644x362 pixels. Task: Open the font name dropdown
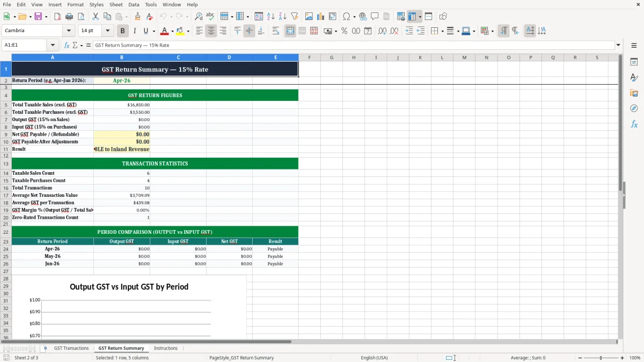(x=69, y=31)
